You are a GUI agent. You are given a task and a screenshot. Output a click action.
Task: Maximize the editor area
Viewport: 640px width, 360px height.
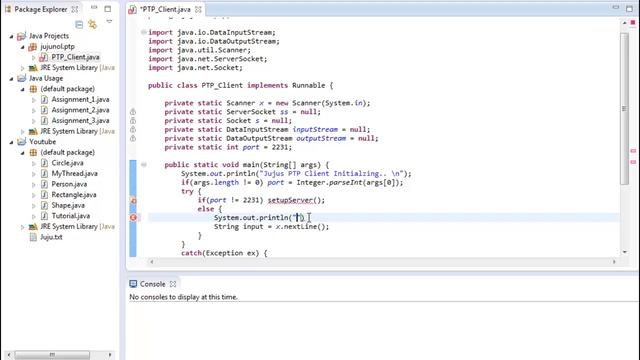[629, 9]
